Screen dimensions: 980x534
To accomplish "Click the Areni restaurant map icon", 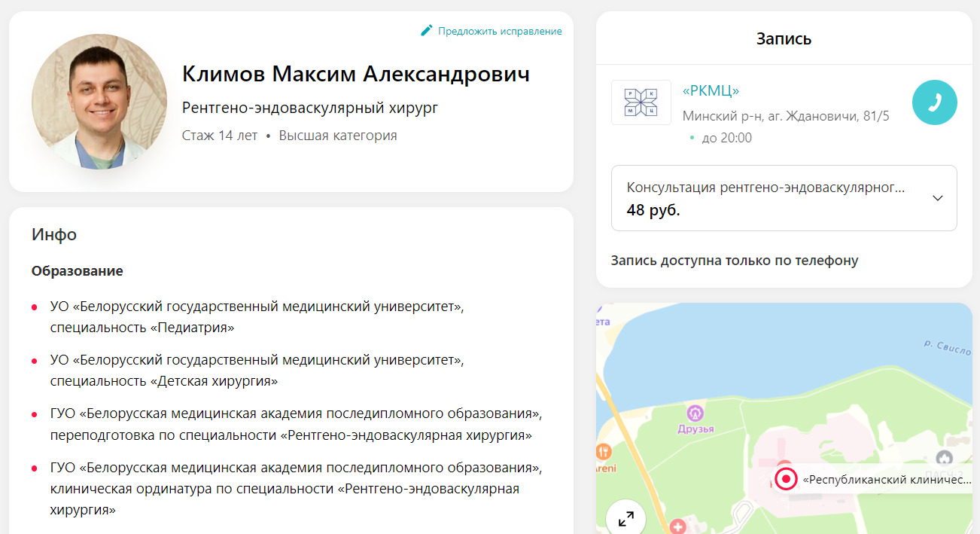I will click(x=604, y=453).
